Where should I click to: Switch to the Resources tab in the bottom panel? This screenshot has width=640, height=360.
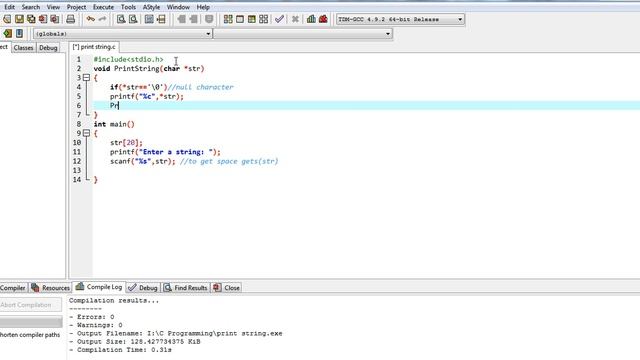tap(51, 288)
